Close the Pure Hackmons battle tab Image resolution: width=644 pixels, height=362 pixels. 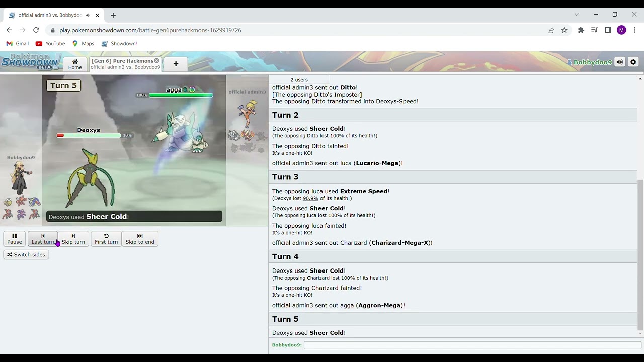(156, 61)
